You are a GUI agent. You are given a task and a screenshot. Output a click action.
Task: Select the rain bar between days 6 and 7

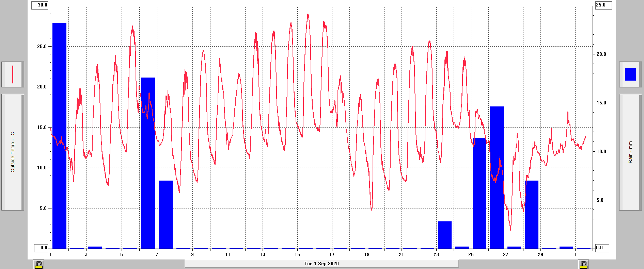pos(148,163)
